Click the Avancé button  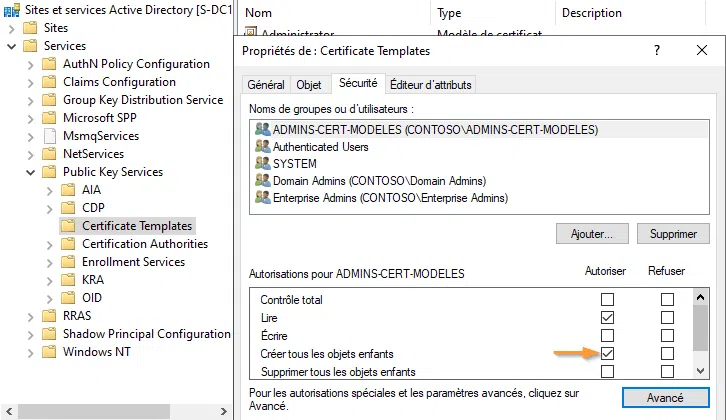665,397
